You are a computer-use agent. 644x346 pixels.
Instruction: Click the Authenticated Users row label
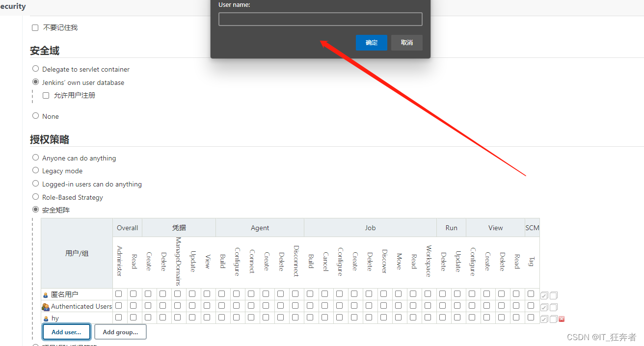[x=81, y=306]
